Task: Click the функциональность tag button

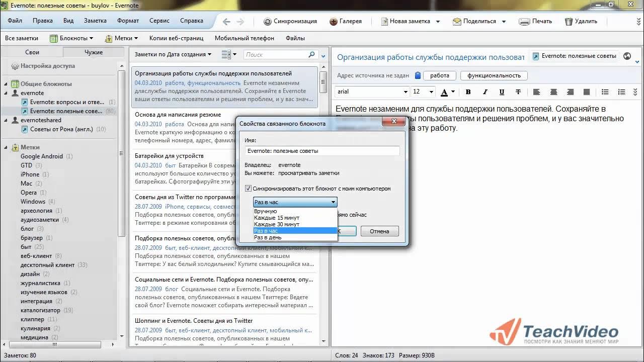Action: coord(494,75)
